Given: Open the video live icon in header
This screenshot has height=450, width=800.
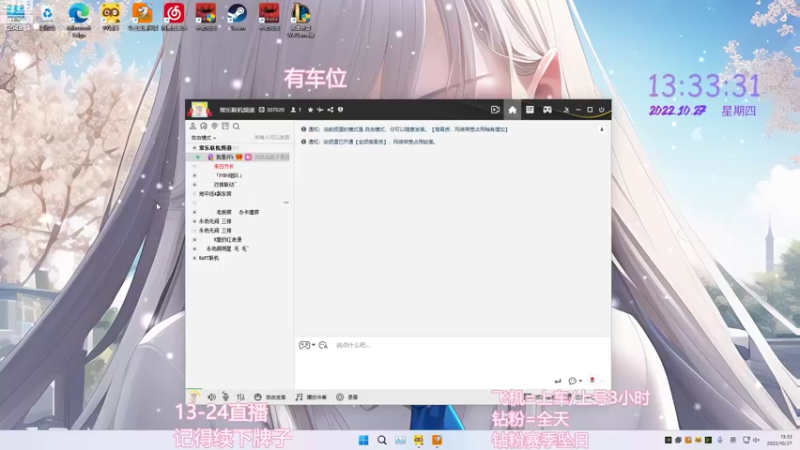Looking at the screenshot, I should [495, 110].
